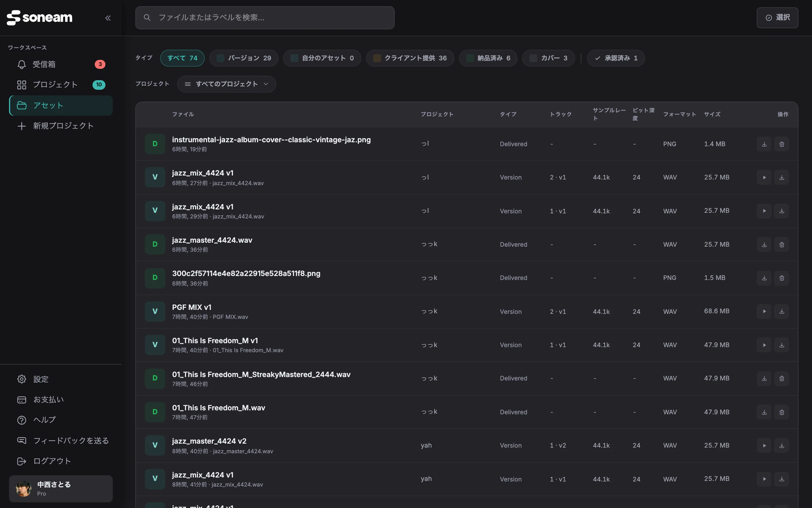Click the D badge on jazz_master_4424.wav row

155,244
